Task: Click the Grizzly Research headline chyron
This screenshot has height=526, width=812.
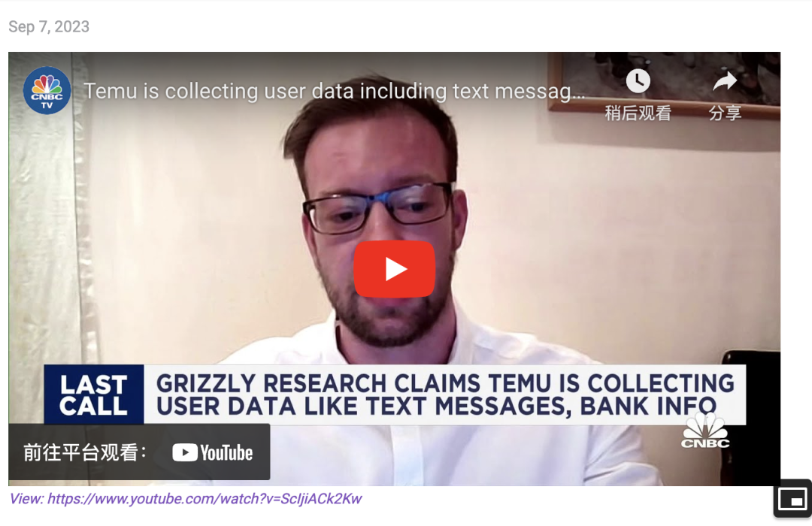Action: pos(445,395)
